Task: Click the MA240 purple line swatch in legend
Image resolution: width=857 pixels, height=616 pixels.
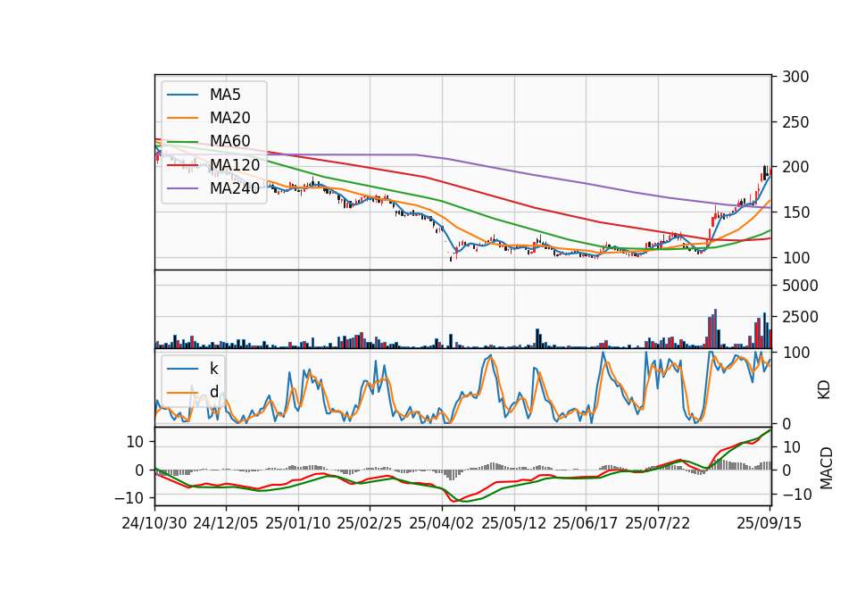Action: tap(182, 188)
